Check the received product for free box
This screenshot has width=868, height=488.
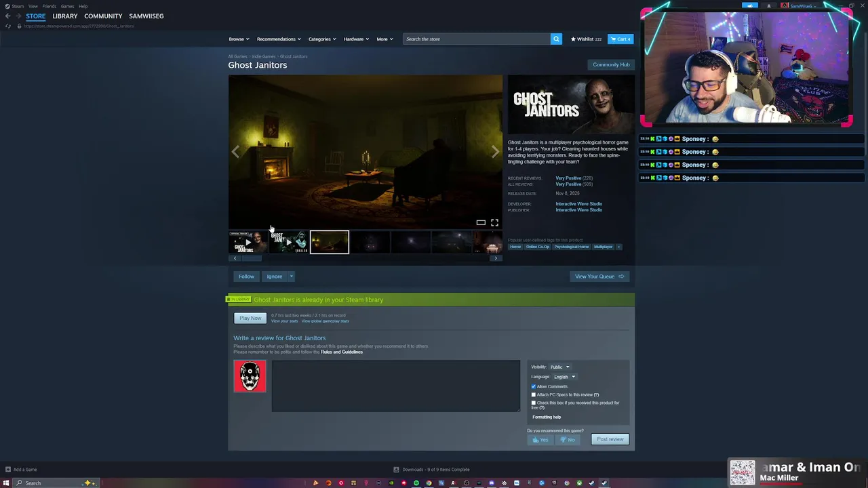[534, 403]
